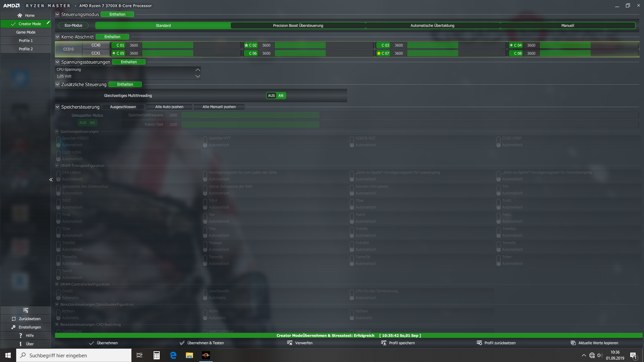
Task: Collapse sidebar with double chevron icon
Action: (51, 180)
